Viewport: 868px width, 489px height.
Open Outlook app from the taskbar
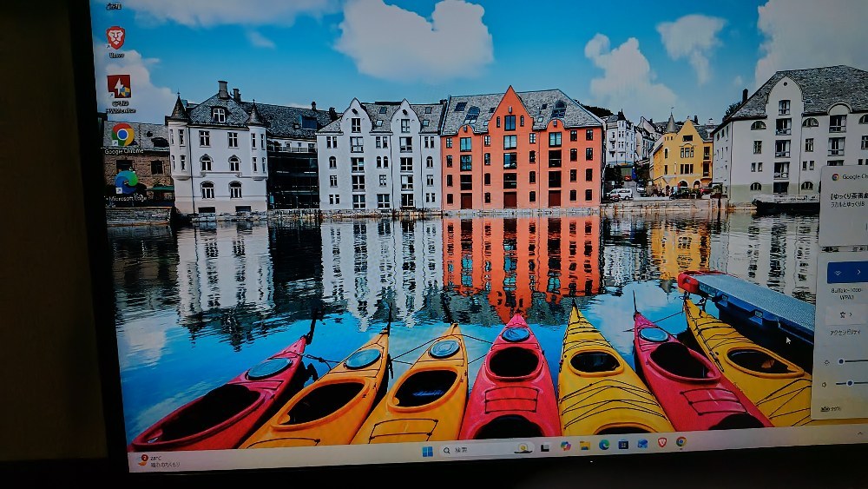pos(642,444)
